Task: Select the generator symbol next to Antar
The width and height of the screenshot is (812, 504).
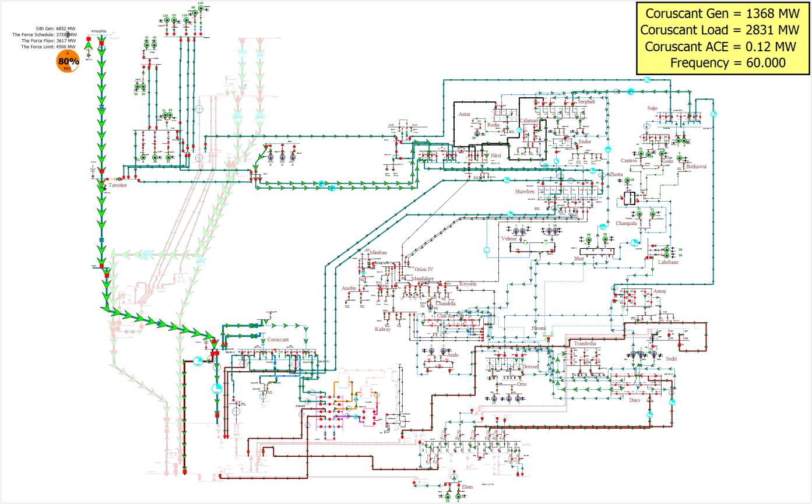Action: click(x=476, y=132)
